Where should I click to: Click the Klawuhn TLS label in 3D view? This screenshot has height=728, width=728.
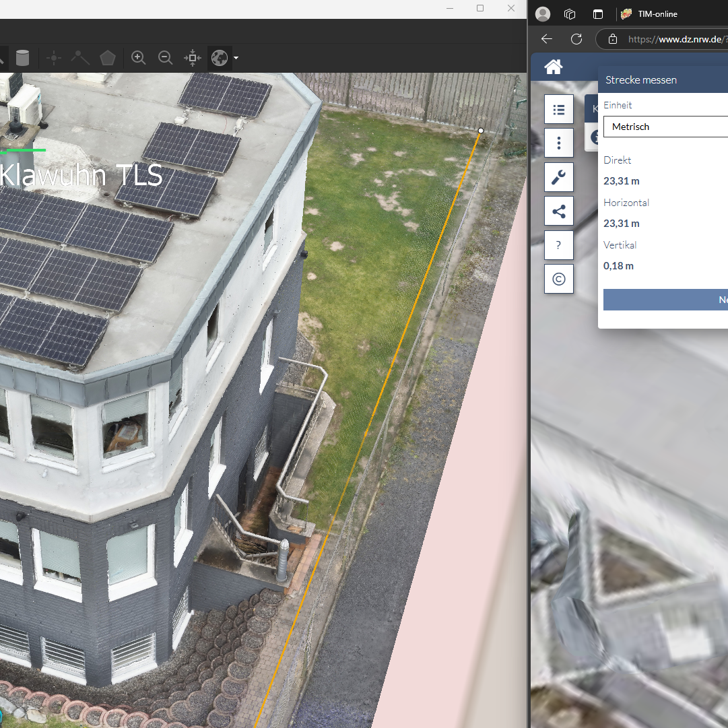81,176
